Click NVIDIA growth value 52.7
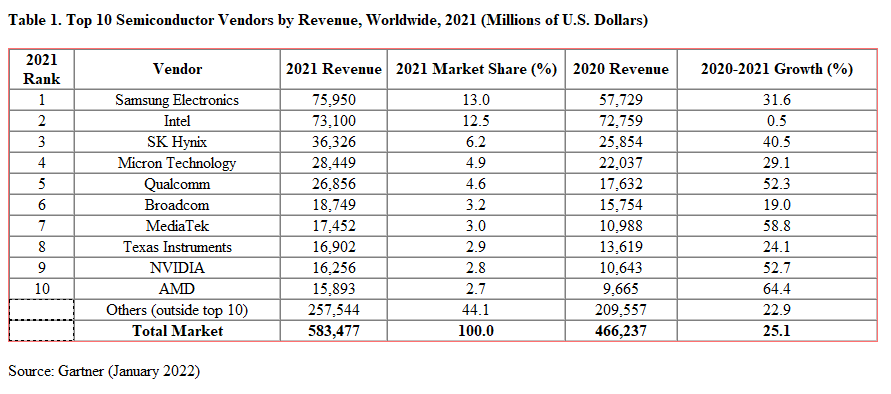Viewport: 891px width, 394px height. [777, 268]
